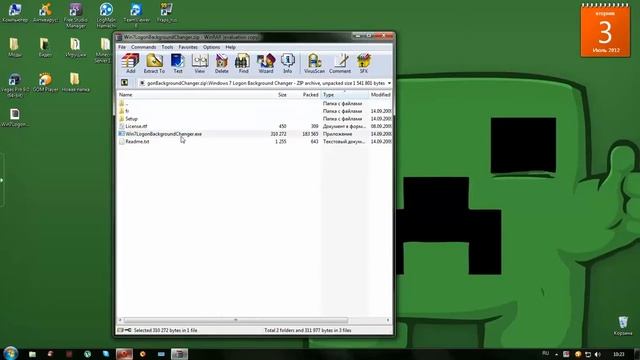Viewport: 640px width, 360px height.
Task: Click the VirusScan toolbar icon
Action: point(314,63)
